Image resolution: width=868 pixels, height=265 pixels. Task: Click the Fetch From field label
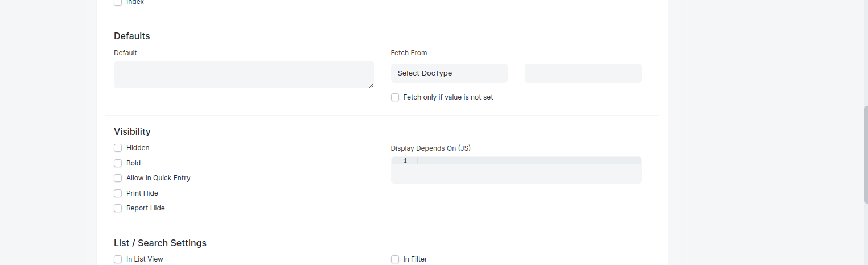pyautogui.click(x=409, y=53)
